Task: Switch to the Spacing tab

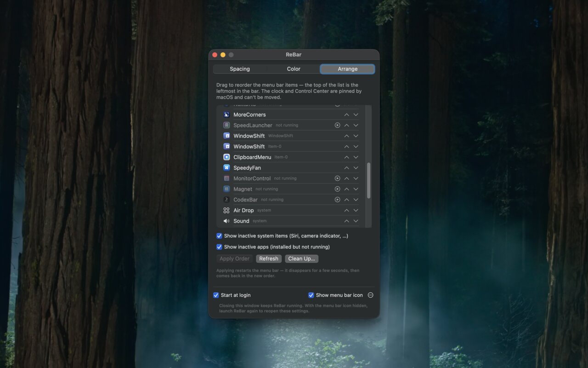Action: pyautogui.click(x=240, y=69)
